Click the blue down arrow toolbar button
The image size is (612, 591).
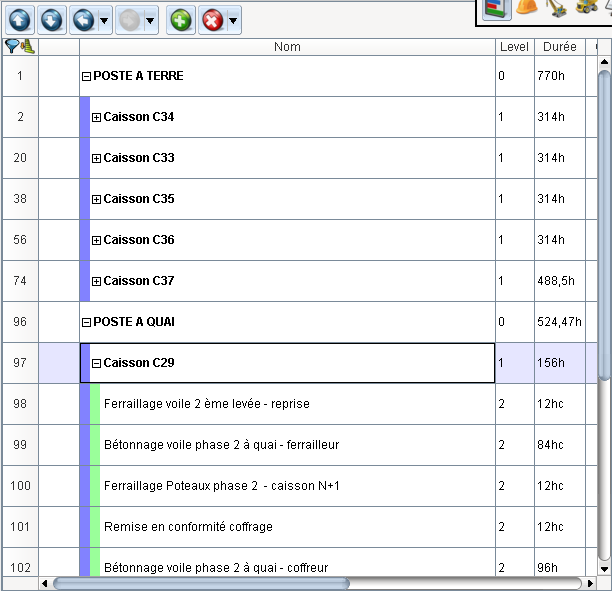click(x=52, y=19)
